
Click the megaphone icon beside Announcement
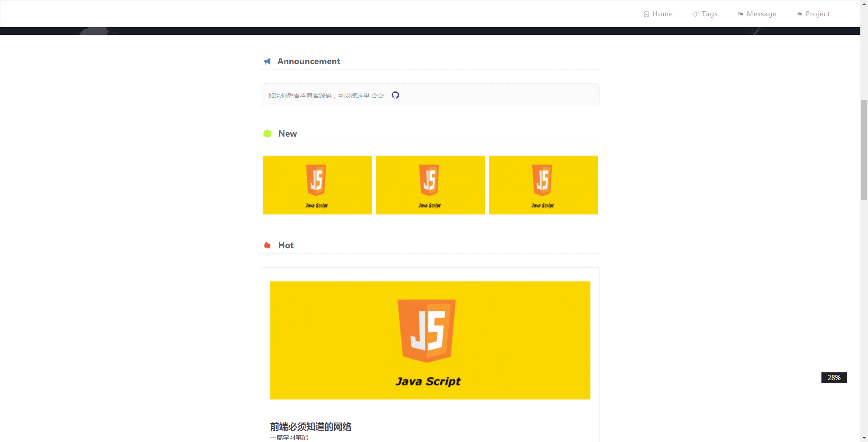tap(267, 62)
